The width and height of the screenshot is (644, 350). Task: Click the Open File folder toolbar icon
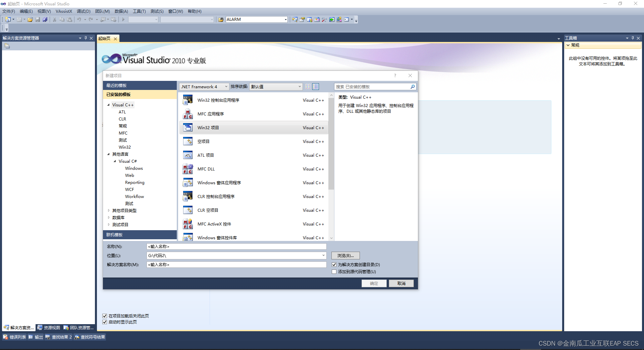tap(30, 19)
